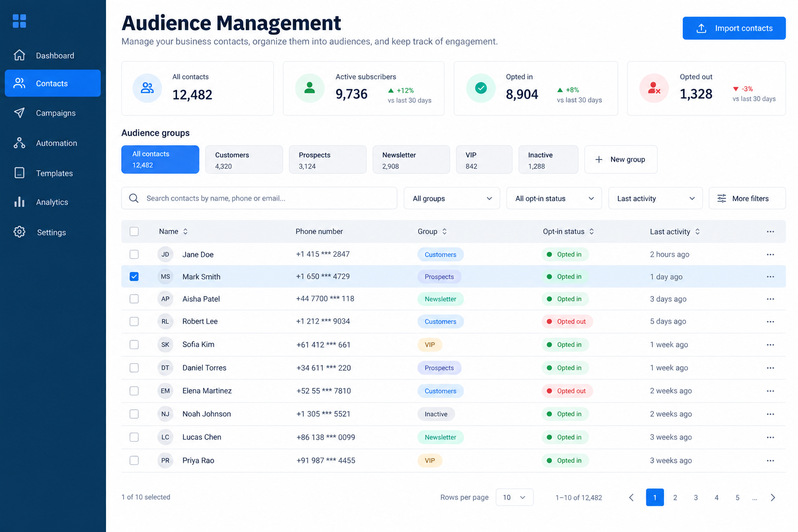The image size is (798, 532).
Task: Select the Inactive audience group tab
Action: tap(548, 159)
